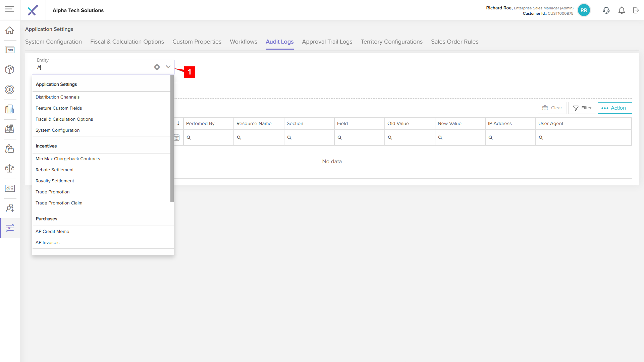Open the Action menu button

coord(615,108)
